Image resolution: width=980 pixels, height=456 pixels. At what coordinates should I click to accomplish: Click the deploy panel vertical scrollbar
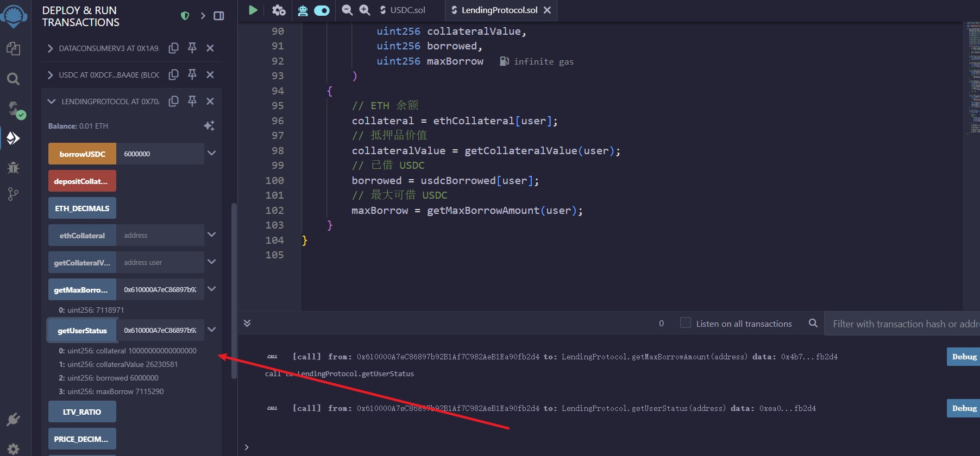coord(234,290)
